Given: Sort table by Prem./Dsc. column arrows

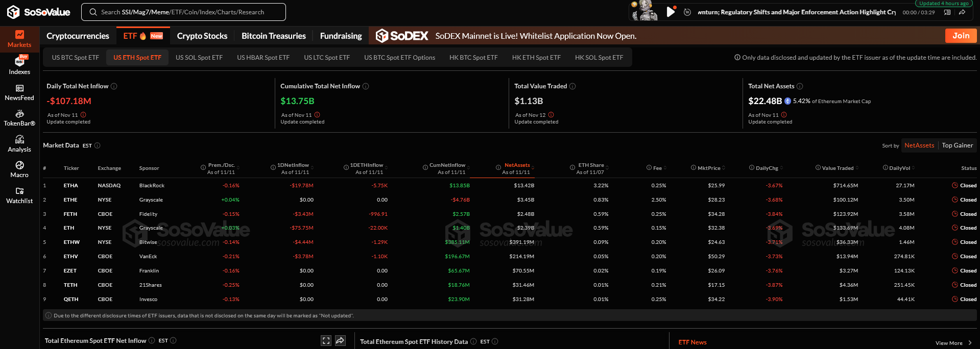Looking at the screenshot, I should [x=238, y=168].
